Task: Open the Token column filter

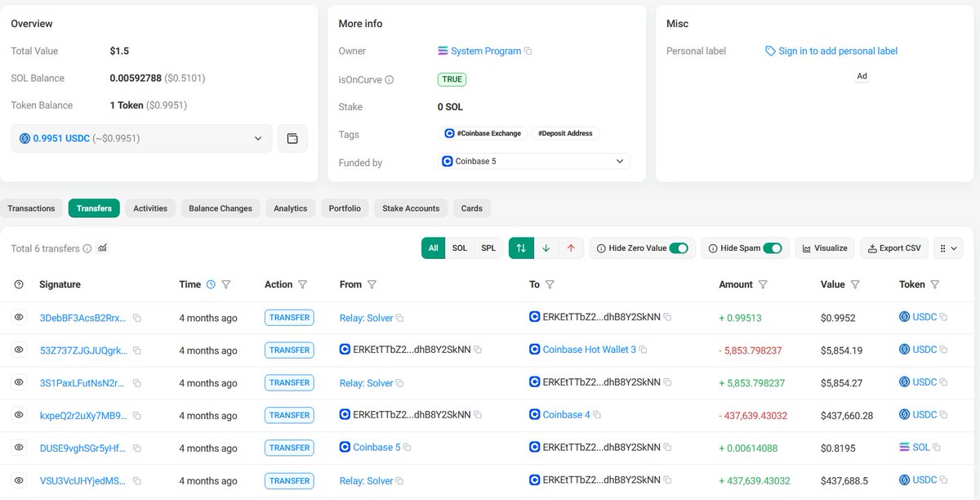Action: (935, 284)
